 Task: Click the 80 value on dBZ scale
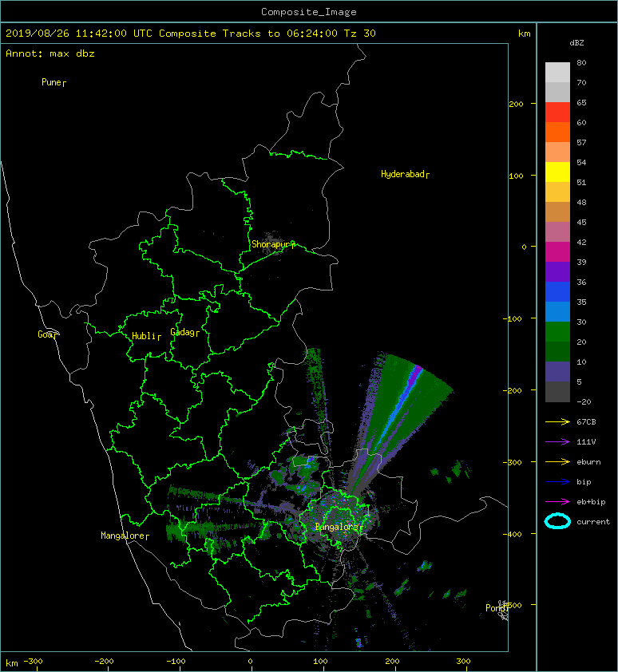581,62
